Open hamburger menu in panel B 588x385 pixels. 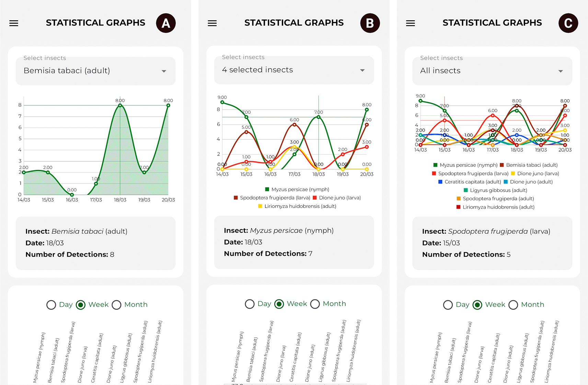tap(212, 23)
